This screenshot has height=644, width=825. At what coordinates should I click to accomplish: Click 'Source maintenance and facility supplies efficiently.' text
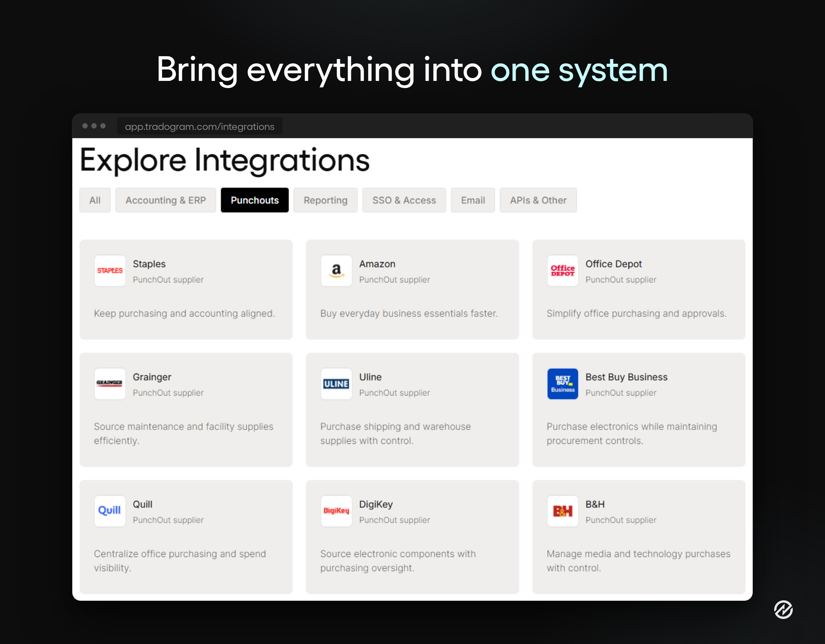(x=184, y=433)
